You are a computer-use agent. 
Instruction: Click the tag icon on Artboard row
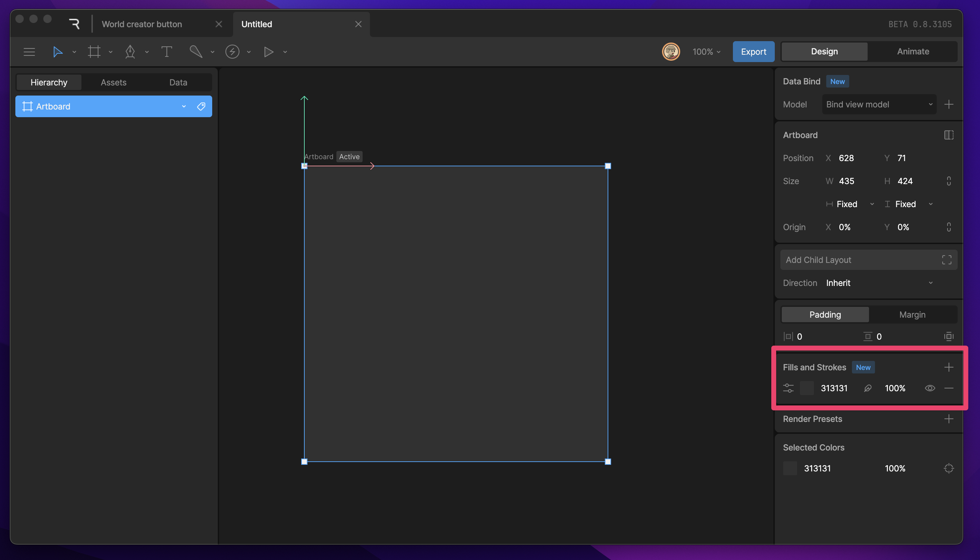(x=201, y=107)
